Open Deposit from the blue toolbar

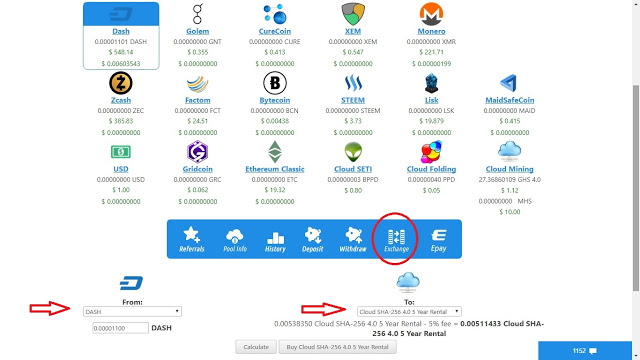(313, 239)
